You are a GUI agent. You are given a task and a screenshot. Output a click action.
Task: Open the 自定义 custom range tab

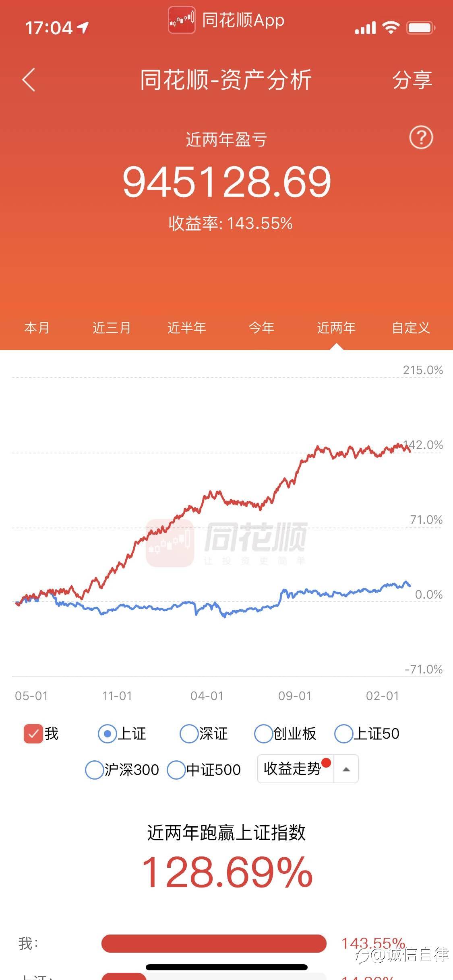click(x=411, y=328)
